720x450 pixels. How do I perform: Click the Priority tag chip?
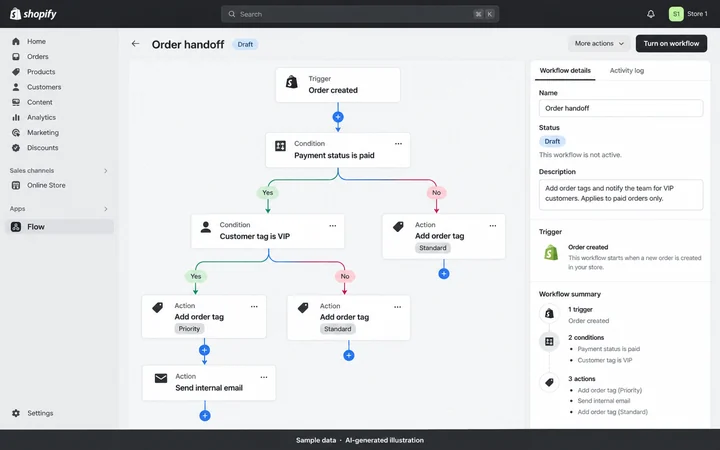tap(189, 329)
